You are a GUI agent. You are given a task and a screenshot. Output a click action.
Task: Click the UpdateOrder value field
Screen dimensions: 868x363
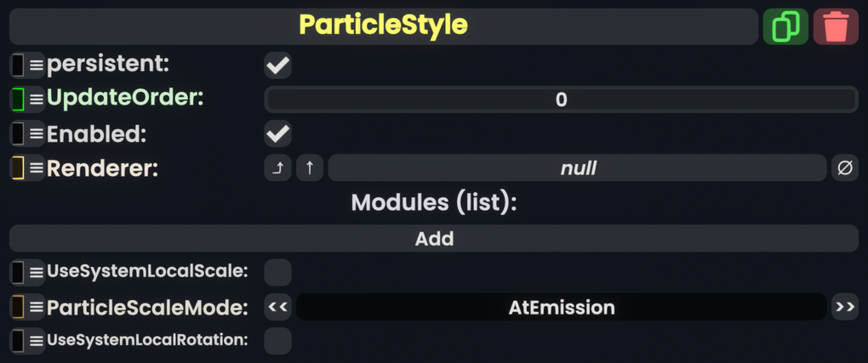(561, 99)
